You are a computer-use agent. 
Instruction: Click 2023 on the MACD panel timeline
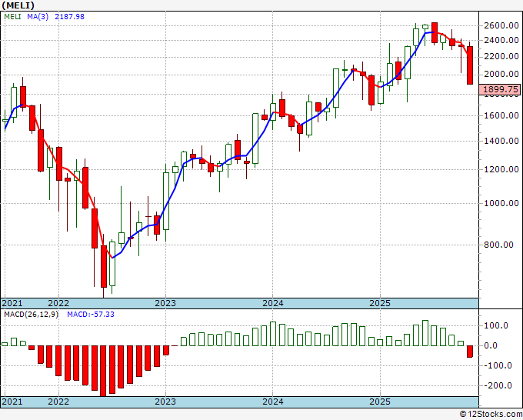[x=165, y=402]
